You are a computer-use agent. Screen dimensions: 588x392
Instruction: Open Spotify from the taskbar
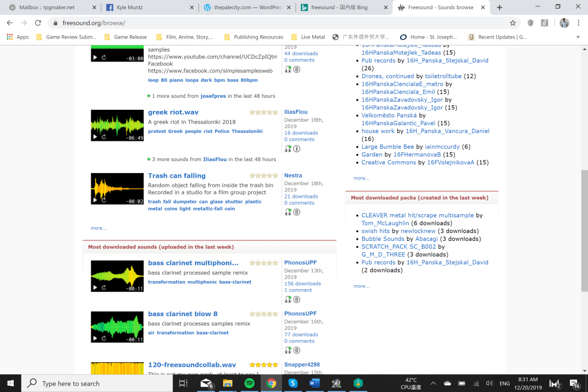[x=249, y=383]
